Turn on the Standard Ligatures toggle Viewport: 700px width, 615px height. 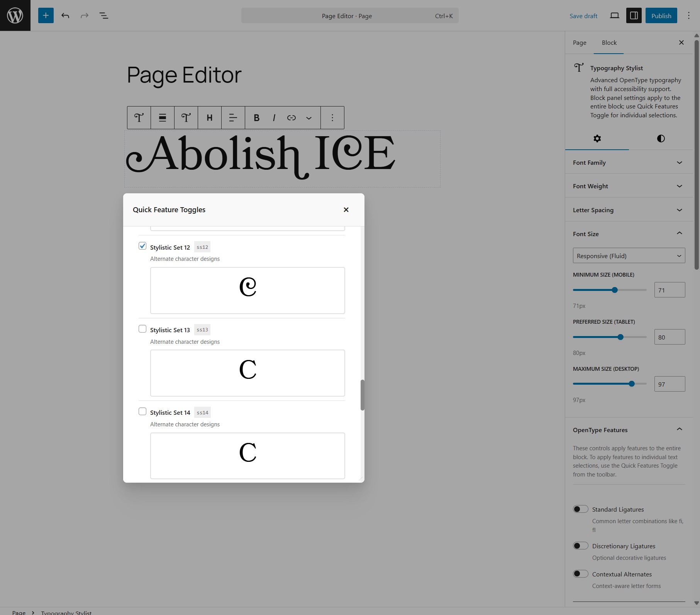coord(580,509)
